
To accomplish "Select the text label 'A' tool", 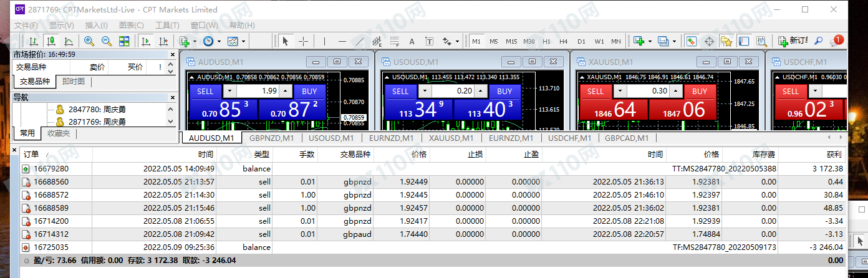I will pyautogui.click(x=412, y=41).
